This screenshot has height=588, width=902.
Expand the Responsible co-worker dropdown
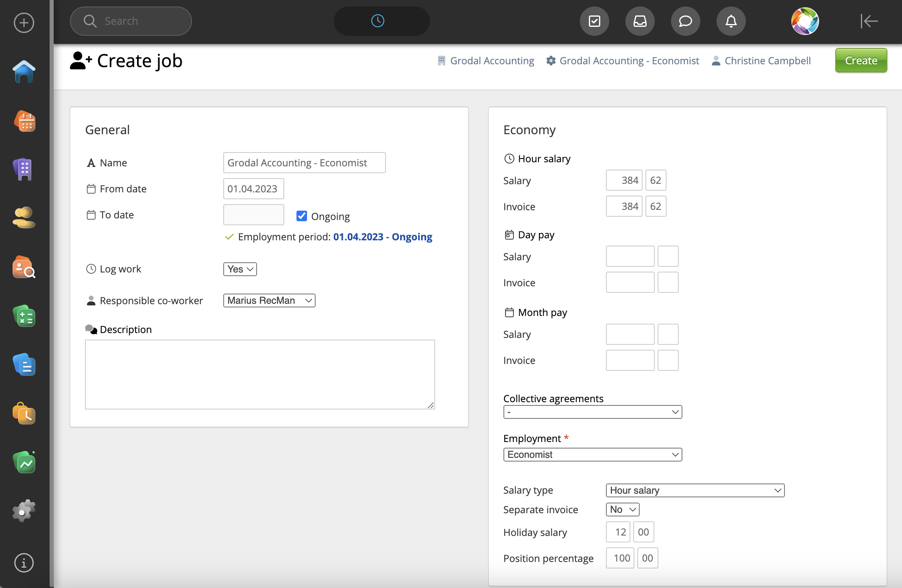coord(269,301)
